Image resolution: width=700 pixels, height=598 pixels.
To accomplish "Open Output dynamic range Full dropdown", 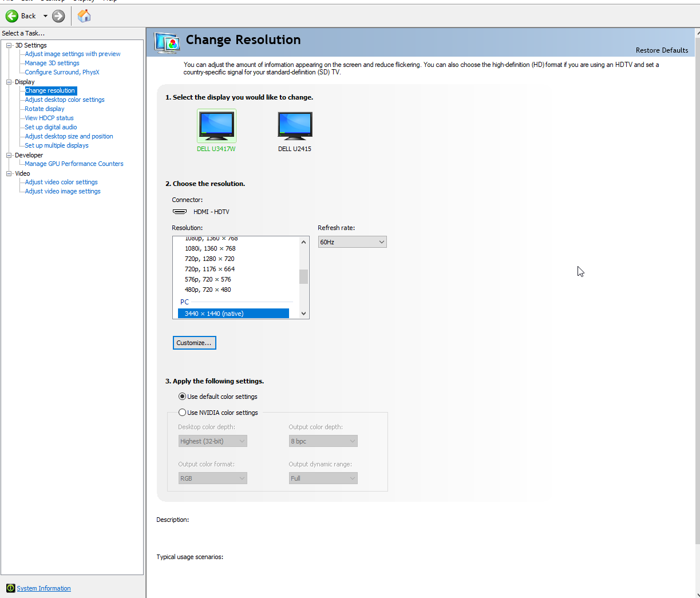I will [323, 478].
